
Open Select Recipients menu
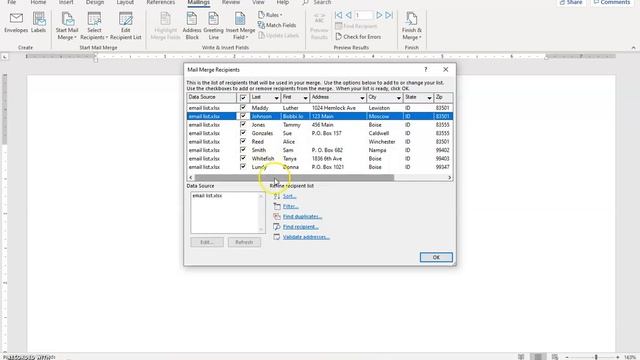point(94,26)
